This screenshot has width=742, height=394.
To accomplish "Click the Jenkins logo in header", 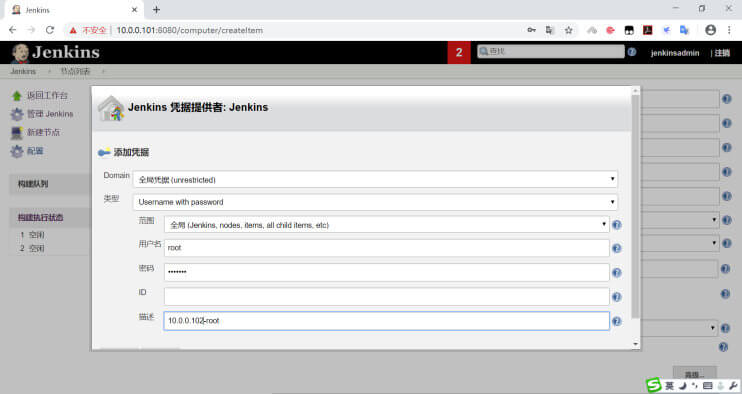I will tap(55, 53).
